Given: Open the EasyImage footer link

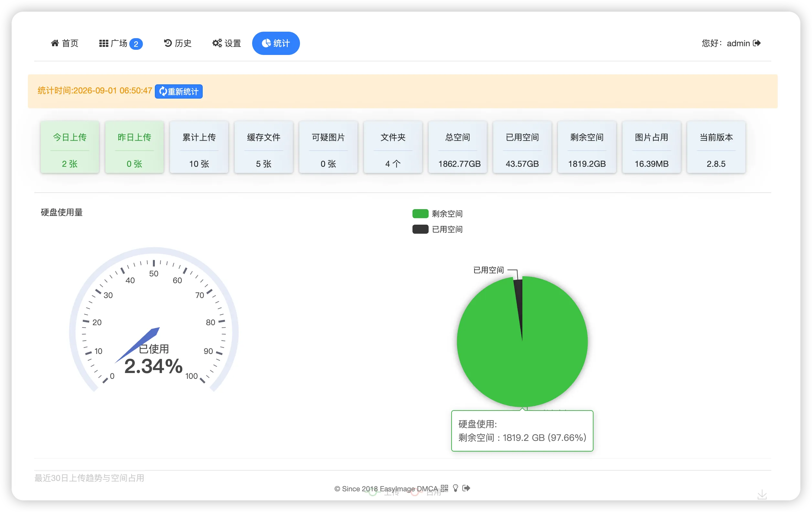Looking at the screenshot, I should [397, 489].
